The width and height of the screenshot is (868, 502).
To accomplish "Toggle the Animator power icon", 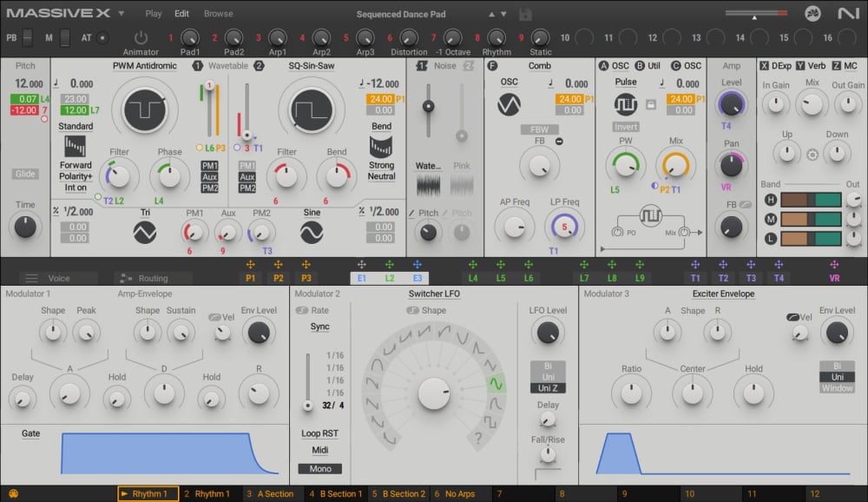I will coord(141,37).
